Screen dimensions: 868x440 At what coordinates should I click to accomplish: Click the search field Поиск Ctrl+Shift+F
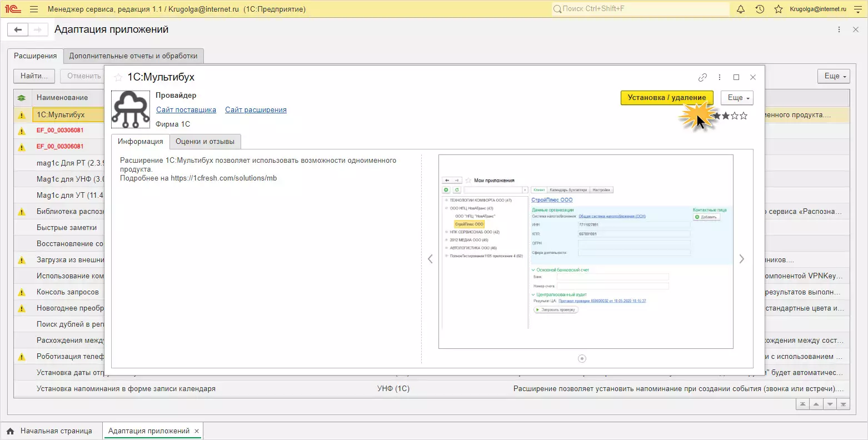(639, 9)
